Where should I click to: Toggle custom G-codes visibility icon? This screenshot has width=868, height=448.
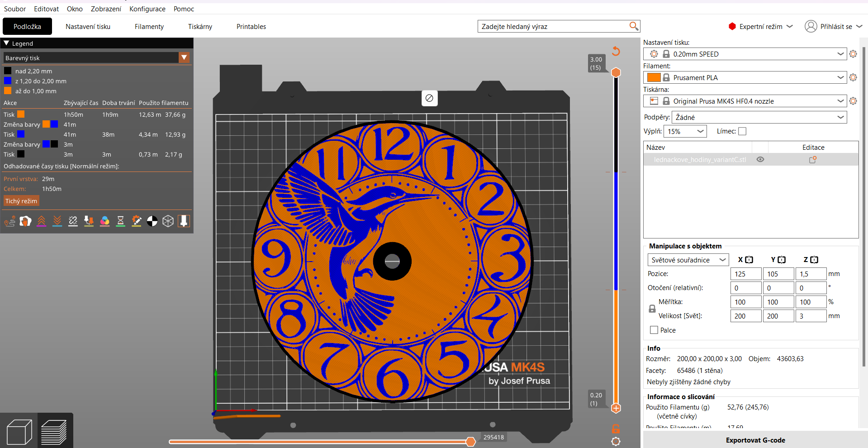coord(137,221)
